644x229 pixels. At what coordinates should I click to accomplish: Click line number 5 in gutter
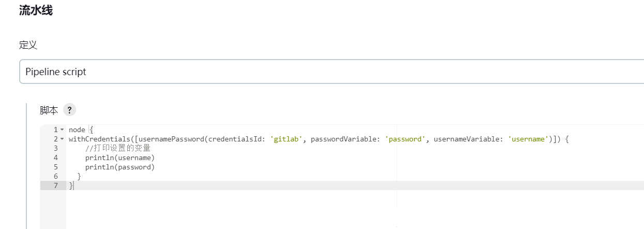pyautogui.click(x=55, y=167)
